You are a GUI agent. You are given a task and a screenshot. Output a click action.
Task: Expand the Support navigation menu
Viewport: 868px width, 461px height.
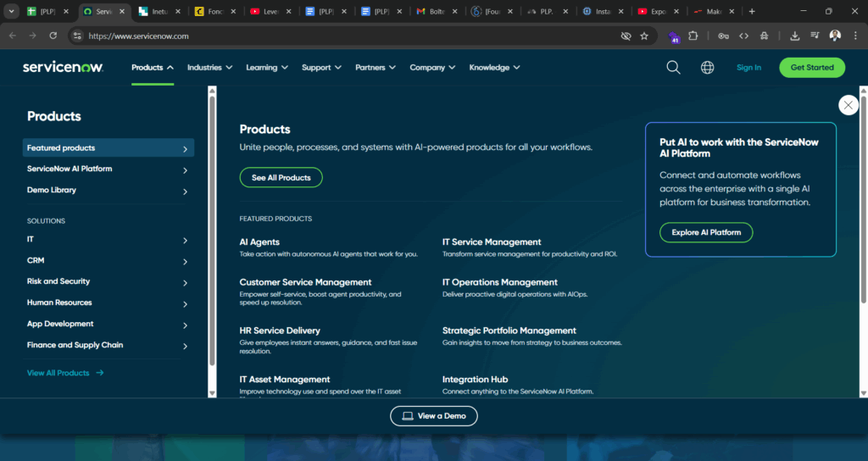pos(321,68)
